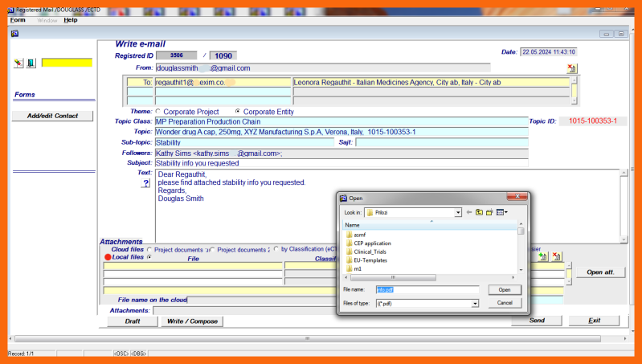Screen dimensions: 642x364
Task: Click the horizontal scrollbar at window bottom
Action: click(321, 338)
